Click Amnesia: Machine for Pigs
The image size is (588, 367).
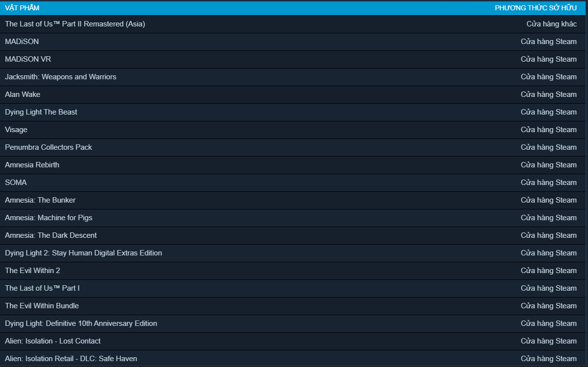tap(48, 218)
